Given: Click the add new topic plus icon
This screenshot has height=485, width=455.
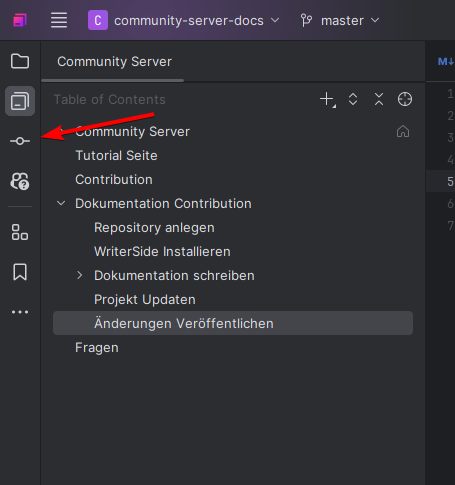Looking at the screenshot, I should pyautogui.click(x=328, y=100).
